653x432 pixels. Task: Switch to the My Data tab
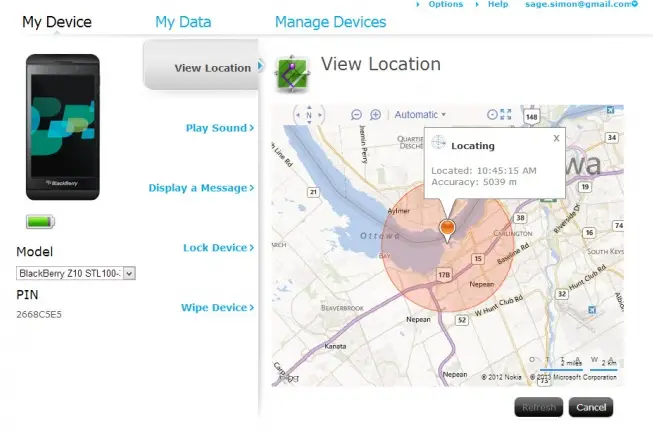(183, 22)
